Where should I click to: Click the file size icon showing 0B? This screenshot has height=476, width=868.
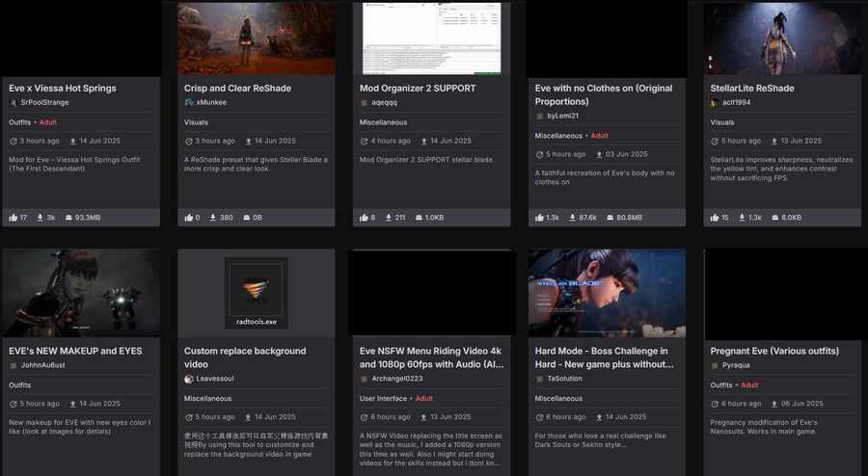(246, 218)
